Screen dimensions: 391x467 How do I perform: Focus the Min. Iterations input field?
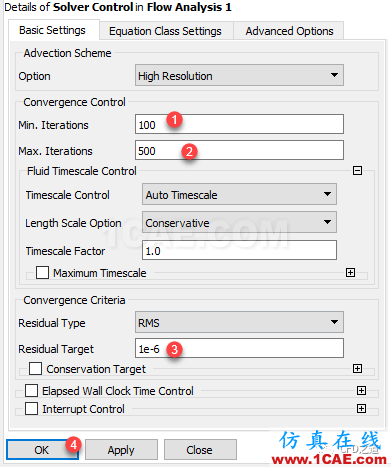pyautogui.click(x=239, y=124)
